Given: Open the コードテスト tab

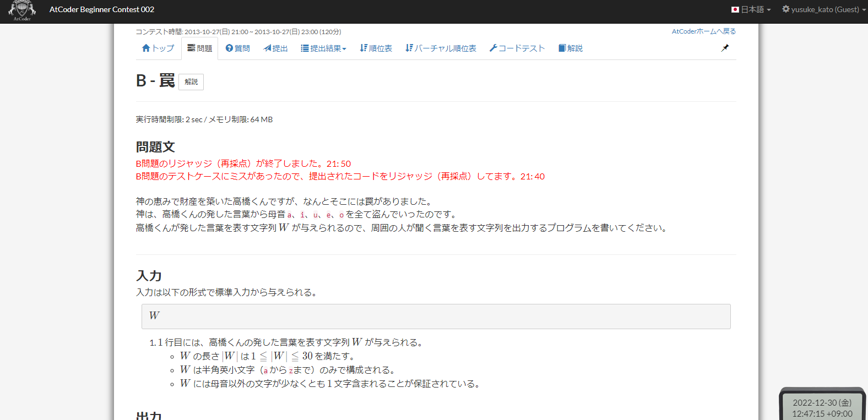Looking at the screenshot, I should click(517, 48).
